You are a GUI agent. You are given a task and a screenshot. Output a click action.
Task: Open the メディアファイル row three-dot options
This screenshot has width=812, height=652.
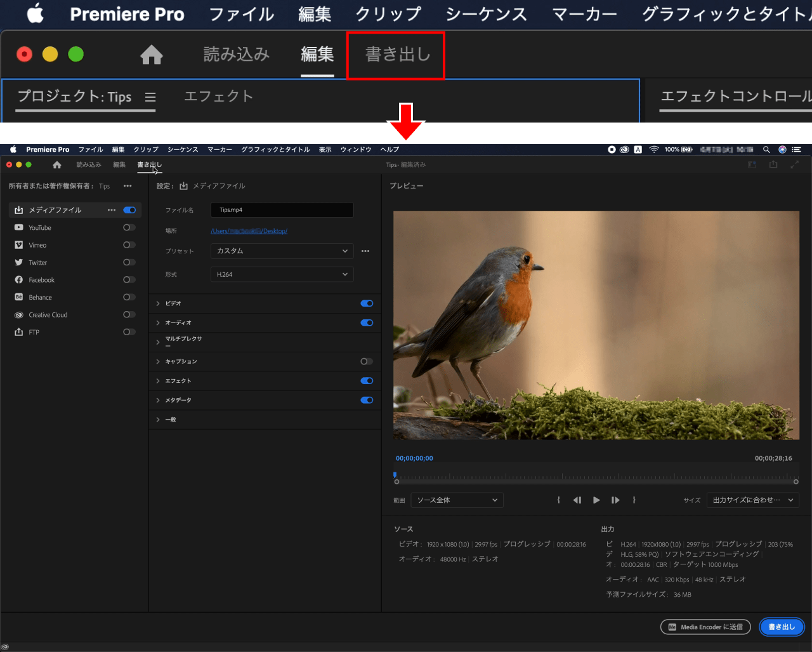coord(112,210)
